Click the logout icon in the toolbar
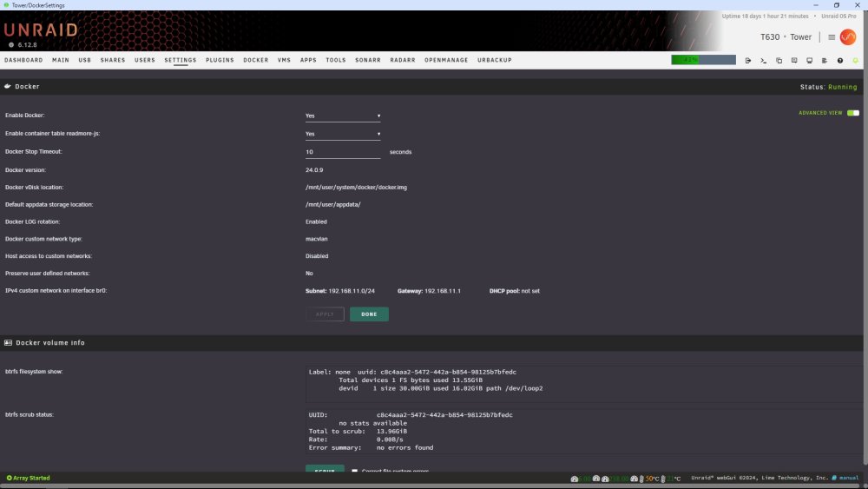868x489 pixels. point(748,60)
